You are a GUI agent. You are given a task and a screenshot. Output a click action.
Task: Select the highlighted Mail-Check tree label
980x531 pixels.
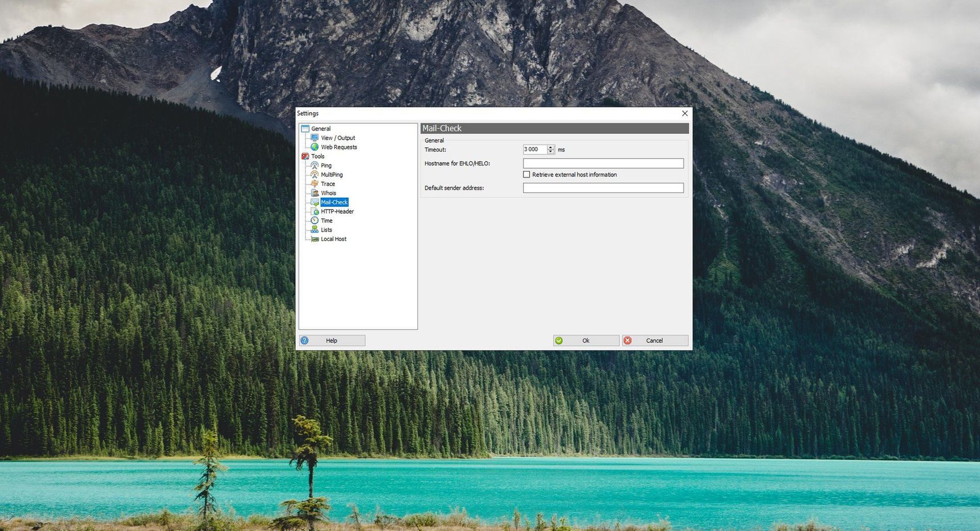click(x=334, y=202)
